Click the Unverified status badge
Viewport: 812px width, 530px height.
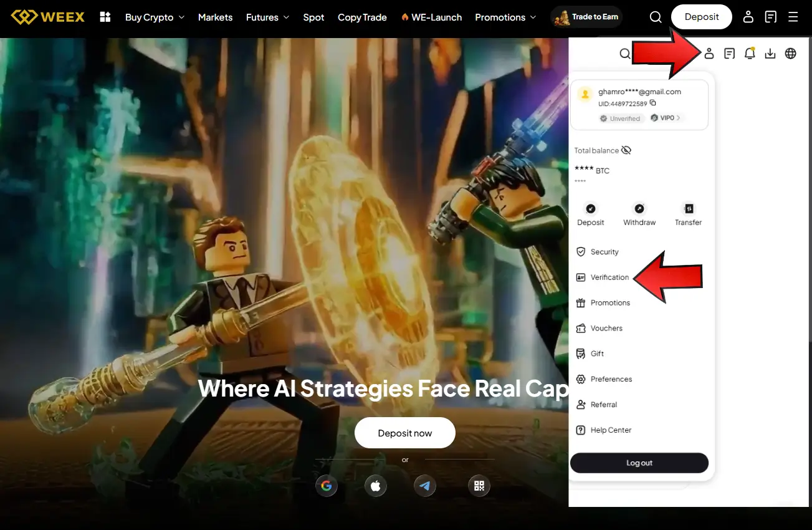click(620, 118)
